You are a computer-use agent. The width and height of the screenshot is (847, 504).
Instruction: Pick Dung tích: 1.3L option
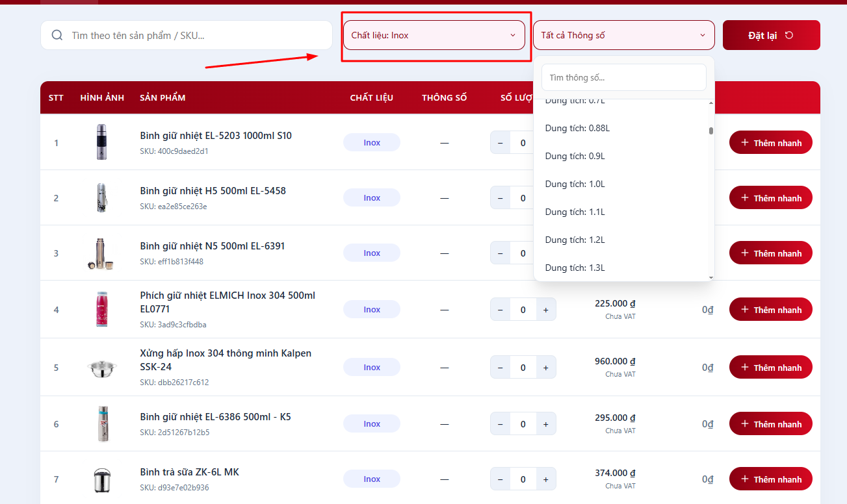(575, 268)
